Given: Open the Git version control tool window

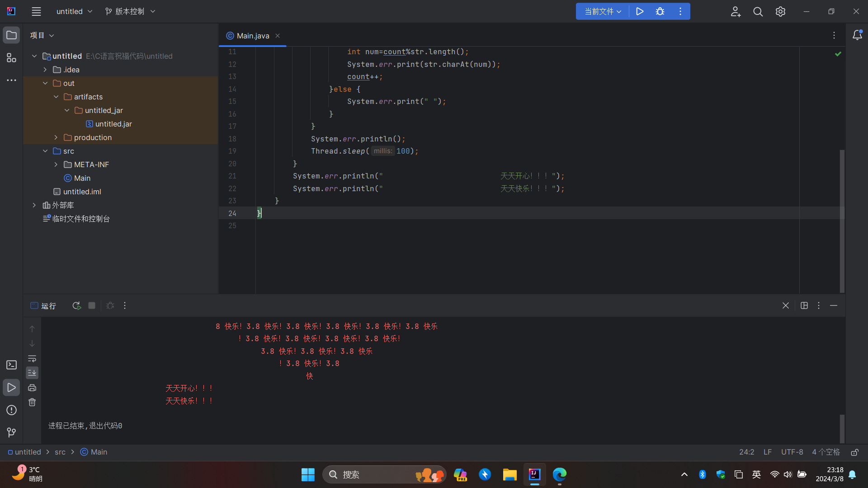Looking at the screenshot, I should pos(11,432).
